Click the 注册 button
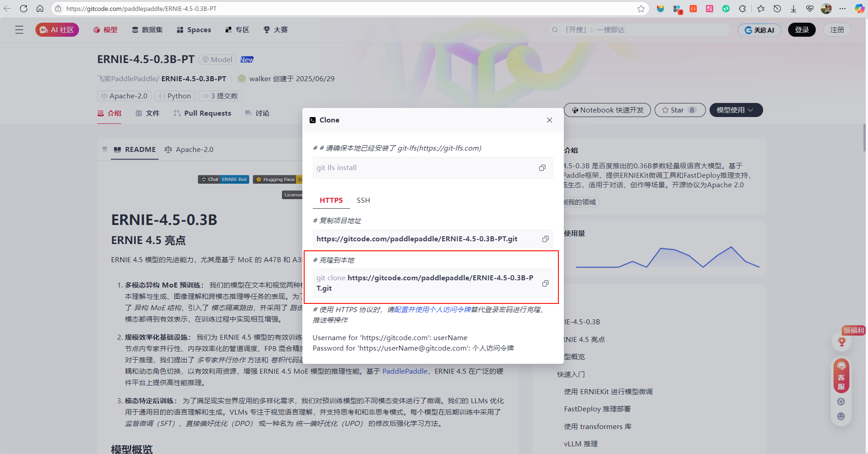The width and height of the screenshot is (868, 454). point(837,30)
